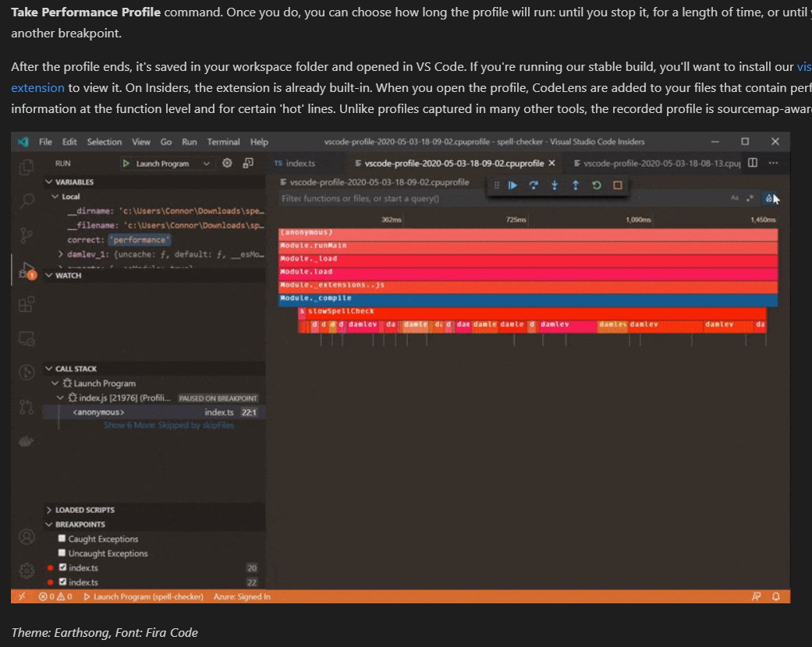Open the Terminal menu
Viewport: 812px width, 647px height.
pos(223,142)
